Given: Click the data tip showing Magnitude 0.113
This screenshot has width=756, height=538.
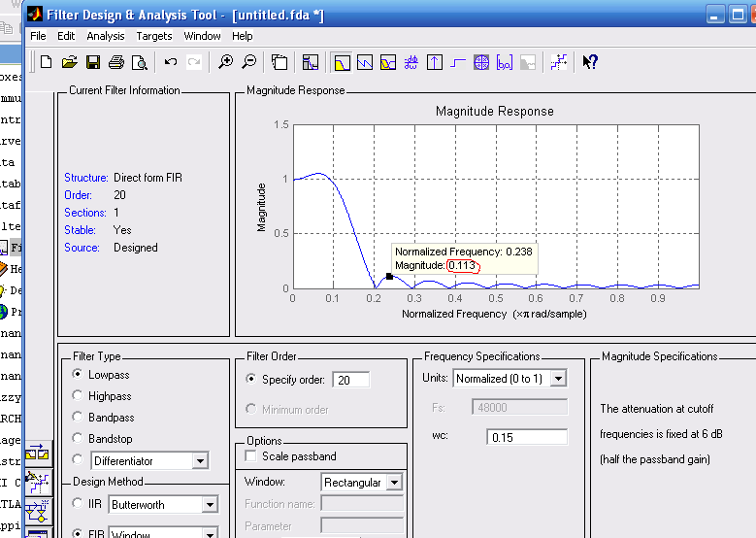Looking at the screenshot, I should click(464, 258).
